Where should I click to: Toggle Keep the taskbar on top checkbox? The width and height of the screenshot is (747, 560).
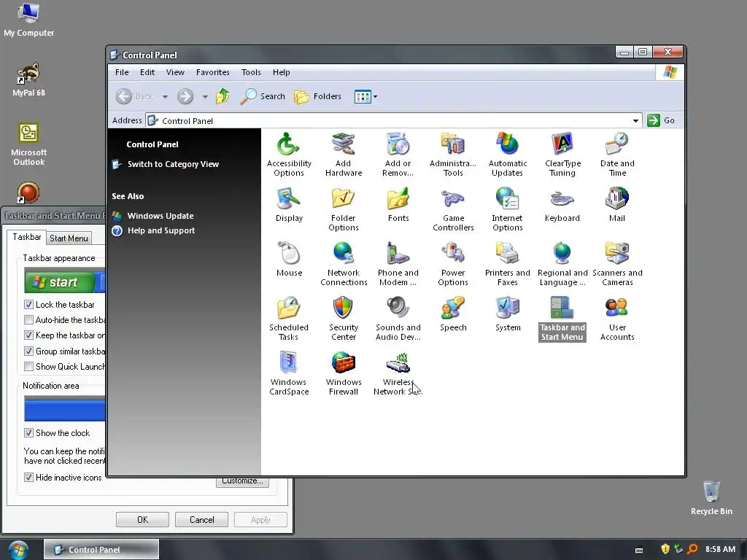28,335
